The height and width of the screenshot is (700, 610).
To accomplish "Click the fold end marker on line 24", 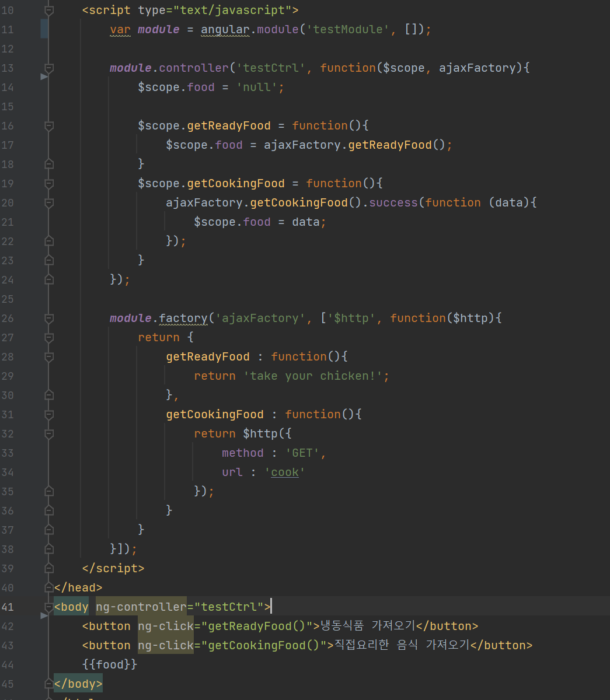I will pyautogui.click(x=49, y=279).
